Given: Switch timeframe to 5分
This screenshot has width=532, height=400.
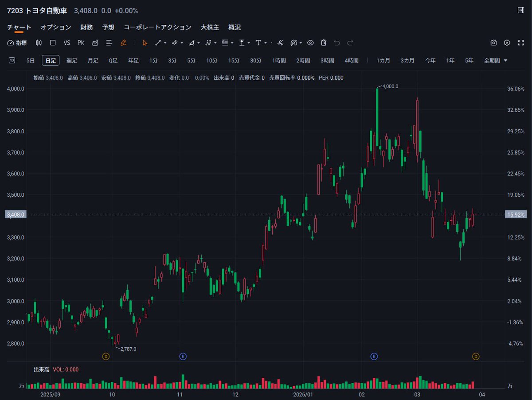Looking at the screenshot, I should pyautogui.click(x=191, y=61).
